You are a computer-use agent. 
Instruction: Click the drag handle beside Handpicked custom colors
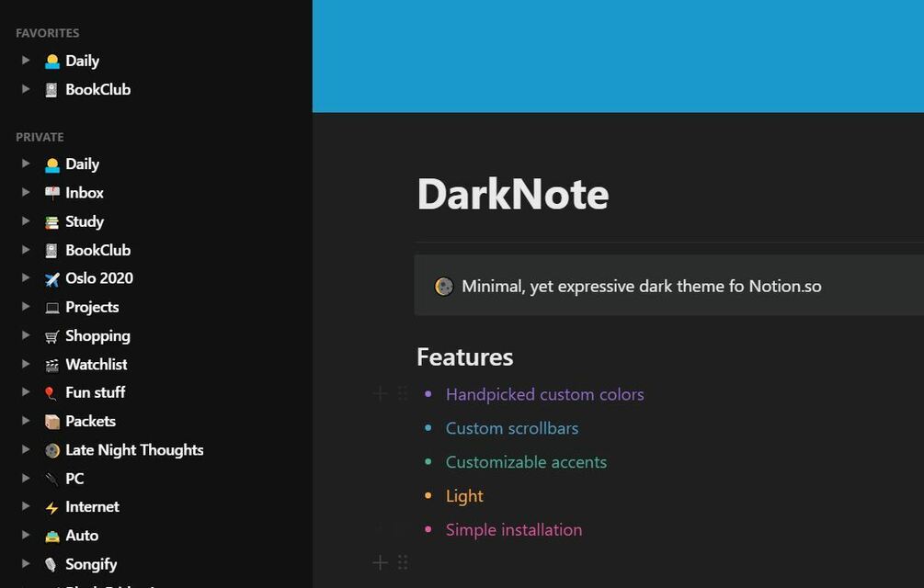pos(403,394)
